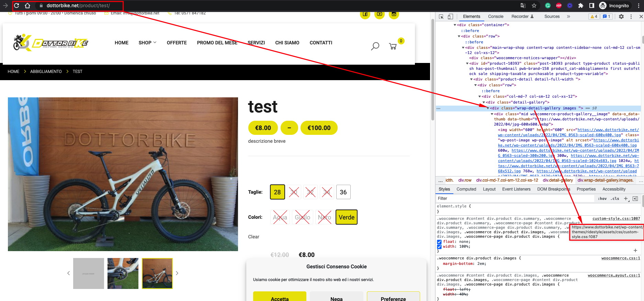Open woocommerce.css:1 source link
The width and height of the screenshot is (644, 301).
point(621,258)
